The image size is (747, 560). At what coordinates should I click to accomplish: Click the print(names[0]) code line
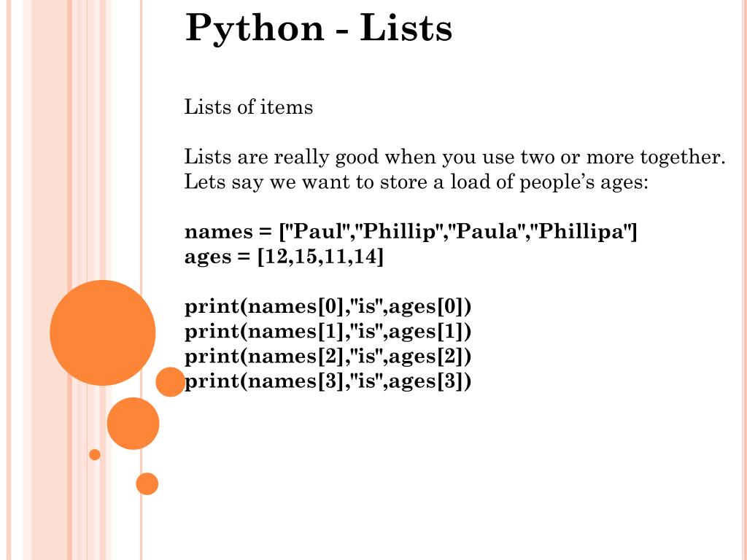(x=328, y=306)
